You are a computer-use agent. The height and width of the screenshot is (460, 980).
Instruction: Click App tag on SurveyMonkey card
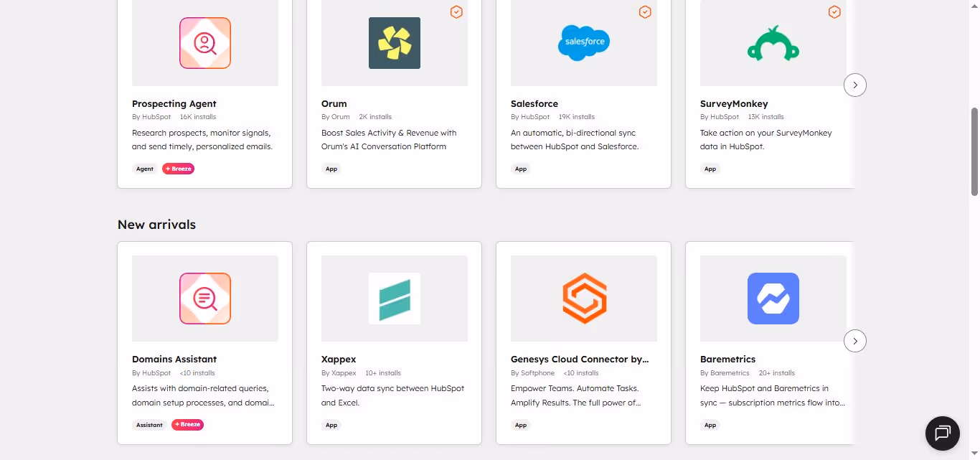[x=710, y=169]
